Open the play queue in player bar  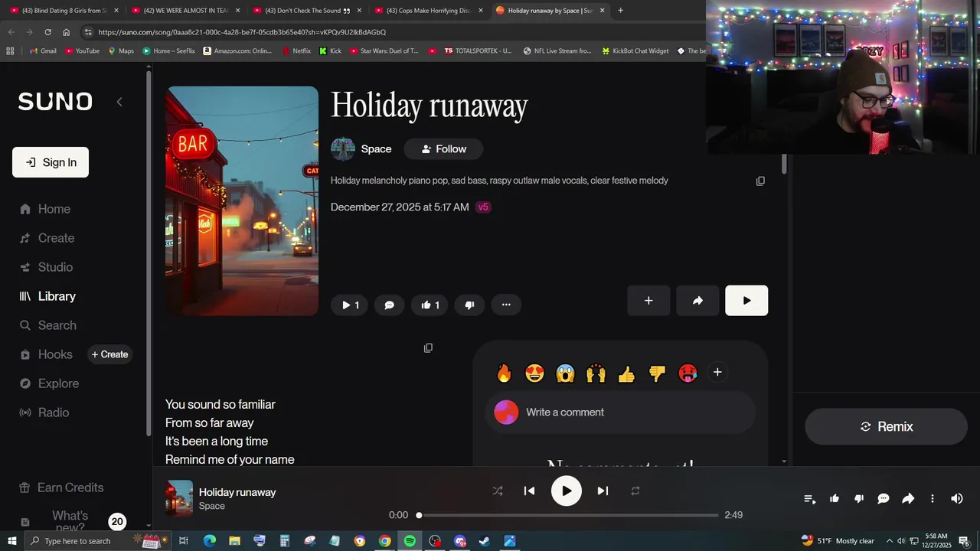pos(809,499)
